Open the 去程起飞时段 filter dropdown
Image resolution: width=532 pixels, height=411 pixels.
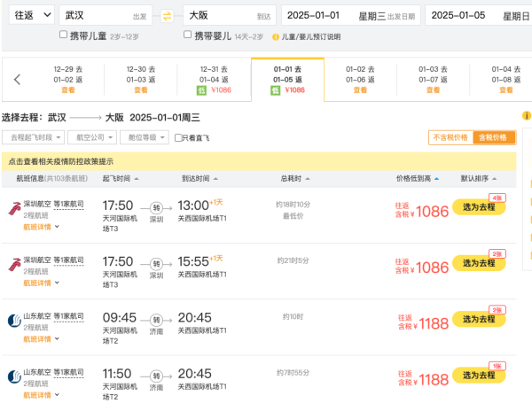33,137
